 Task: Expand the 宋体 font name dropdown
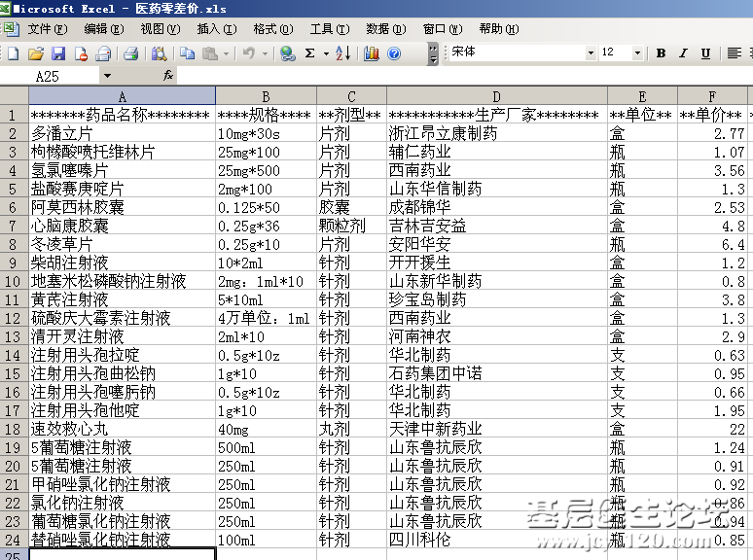[591, 53]
